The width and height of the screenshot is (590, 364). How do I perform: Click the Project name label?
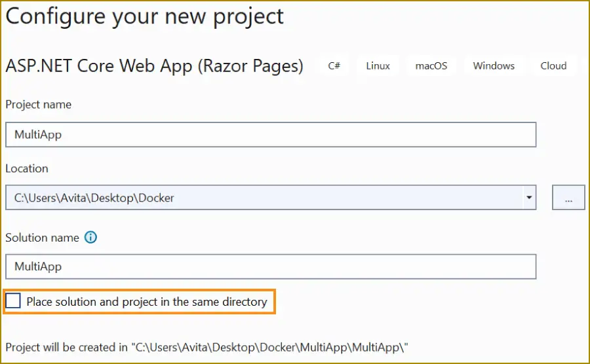39,105
